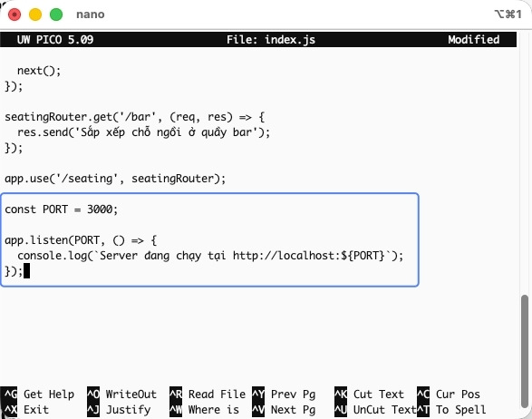Click the app.listen(PORT line
532x419 pixels.
click(81, 240)
